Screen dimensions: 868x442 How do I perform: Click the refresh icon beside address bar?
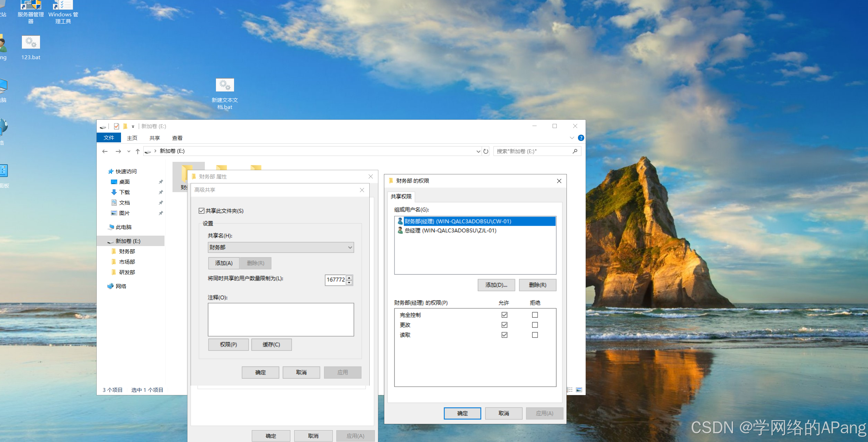(486, 151)
